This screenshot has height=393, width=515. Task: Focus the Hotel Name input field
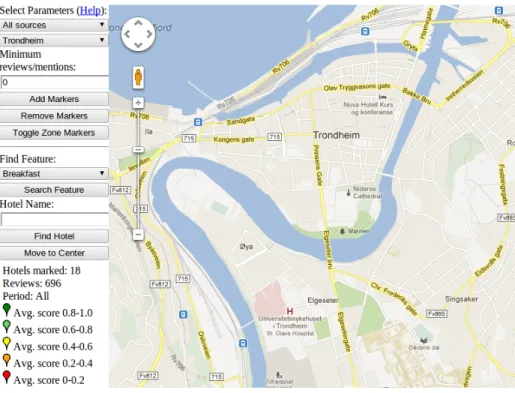pos(55,219)
